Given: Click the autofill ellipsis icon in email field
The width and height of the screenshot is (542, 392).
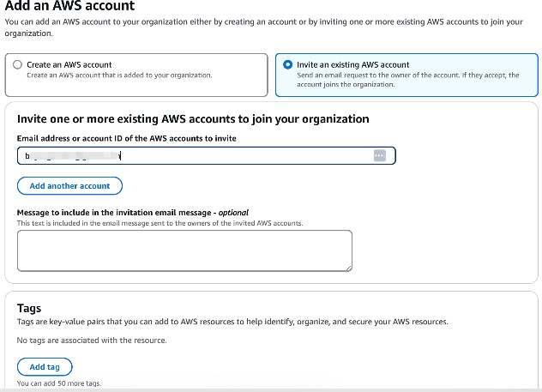Looking at the screenshot, I should (380, 155).
